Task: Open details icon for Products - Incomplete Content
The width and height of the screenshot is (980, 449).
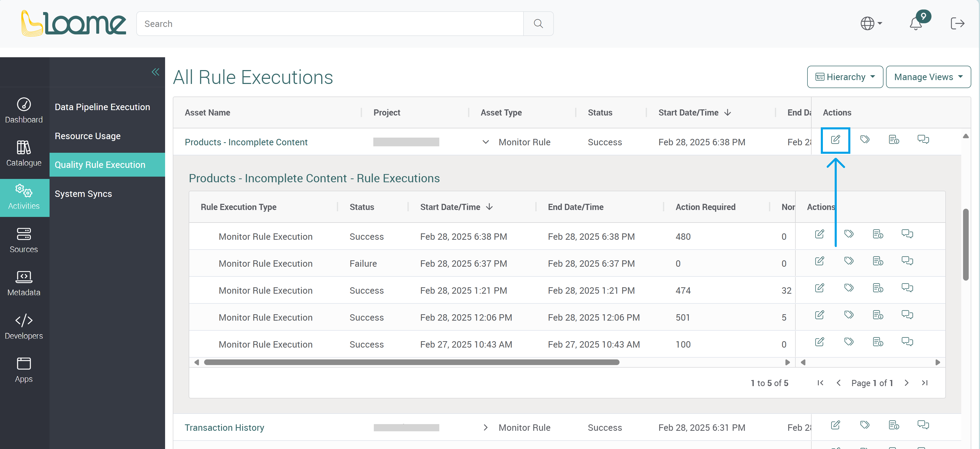Action: tap(894, 140)
